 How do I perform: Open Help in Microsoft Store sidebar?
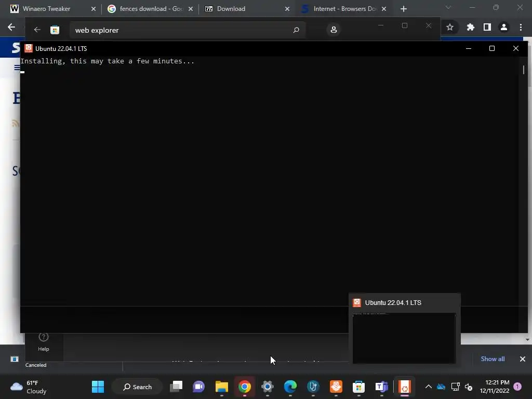pyautogui.click(x=44, y=342)
